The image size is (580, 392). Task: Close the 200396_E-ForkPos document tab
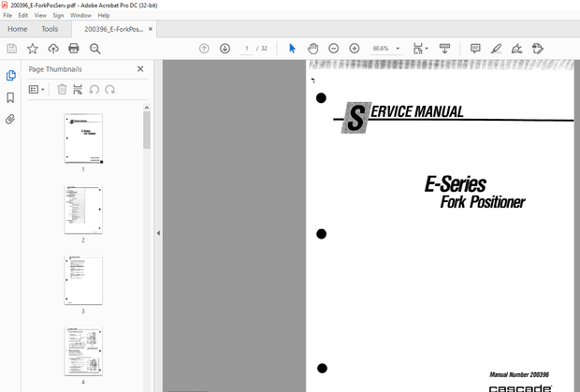pos(151,29)
